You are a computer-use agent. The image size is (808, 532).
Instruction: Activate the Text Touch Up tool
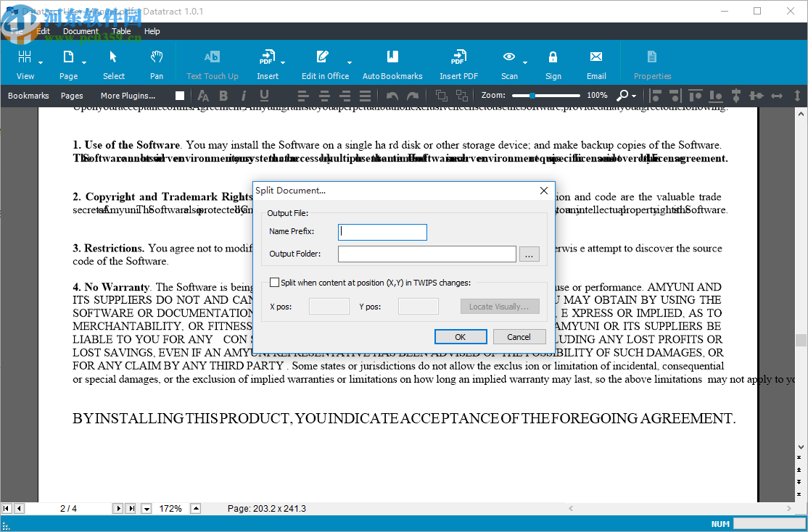pyautogui.click(x=212, y=62)
